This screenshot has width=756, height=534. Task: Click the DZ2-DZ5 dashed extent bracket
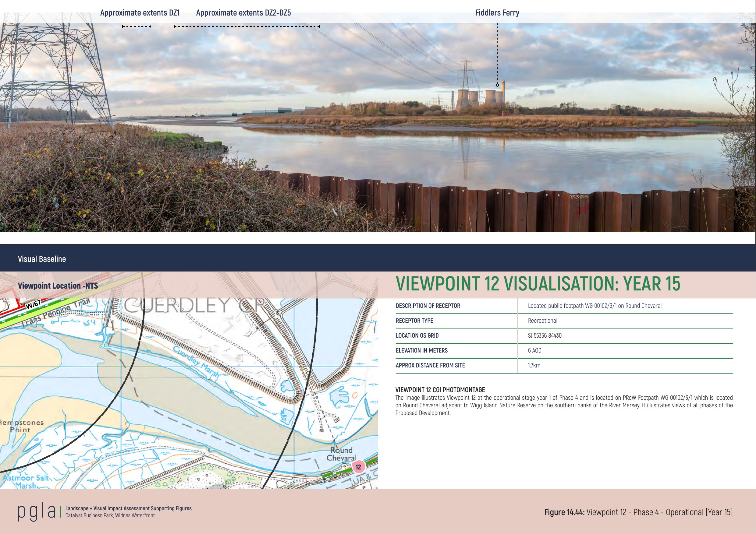[x=247, y=26]
